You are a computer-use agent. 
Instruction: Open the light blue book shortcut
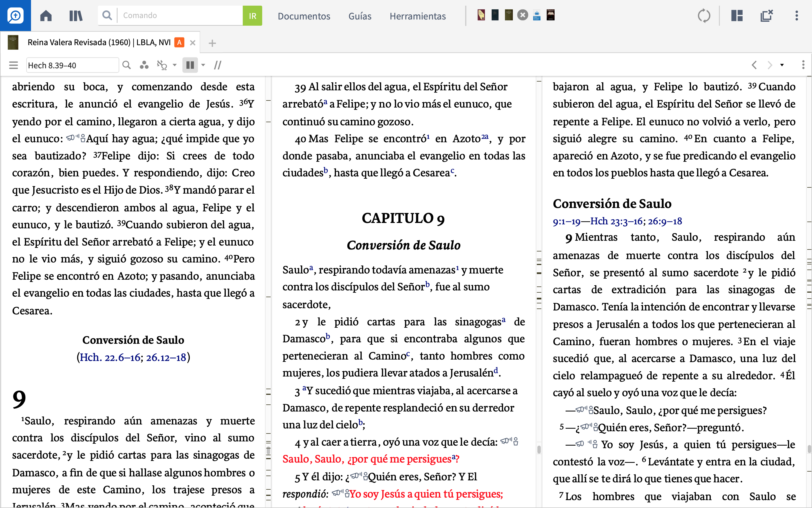point(537,16)
